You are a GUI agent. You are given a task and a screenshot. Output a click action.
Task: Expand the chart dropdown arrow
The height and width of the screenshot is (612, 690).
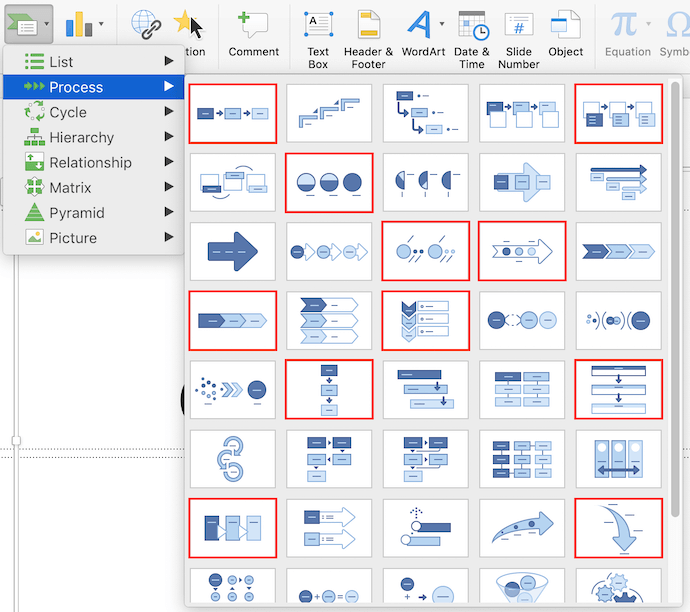[101, 23]
